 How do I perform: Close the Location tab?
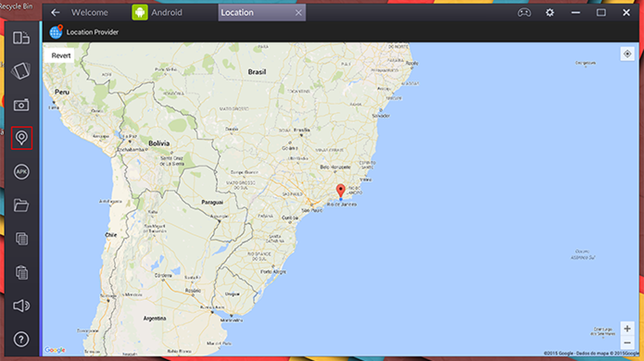(298, 12)
